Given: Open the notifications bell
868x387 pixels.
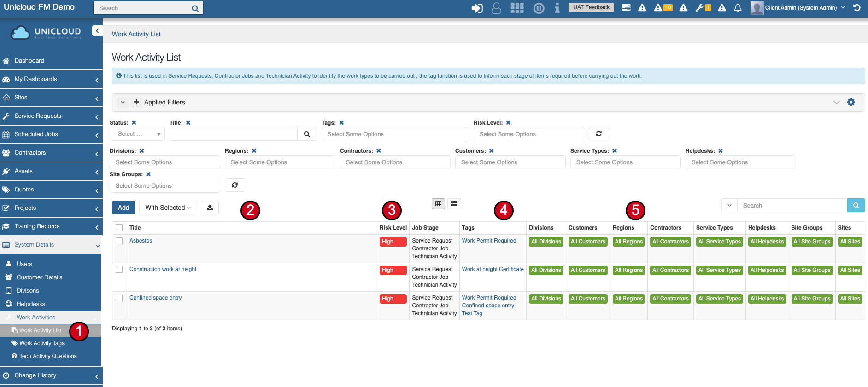Looking at the screenshot, I should coord(738,7).
